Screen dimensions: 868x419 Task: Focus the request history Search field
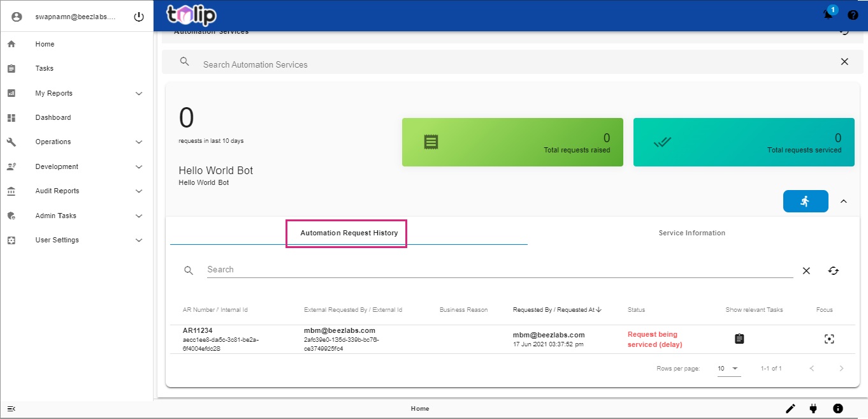point(500,270)
